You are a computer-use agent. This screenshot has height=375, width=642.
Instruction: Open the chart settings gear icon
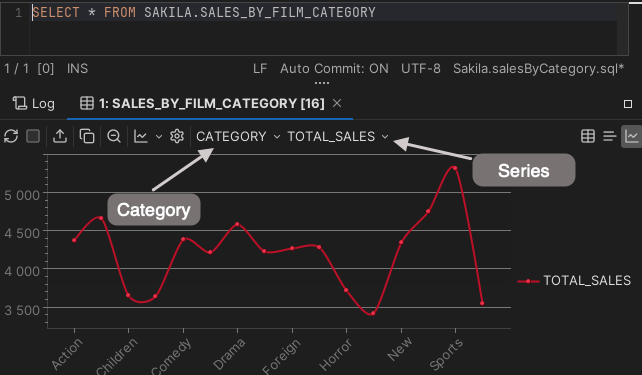point(177,136)
